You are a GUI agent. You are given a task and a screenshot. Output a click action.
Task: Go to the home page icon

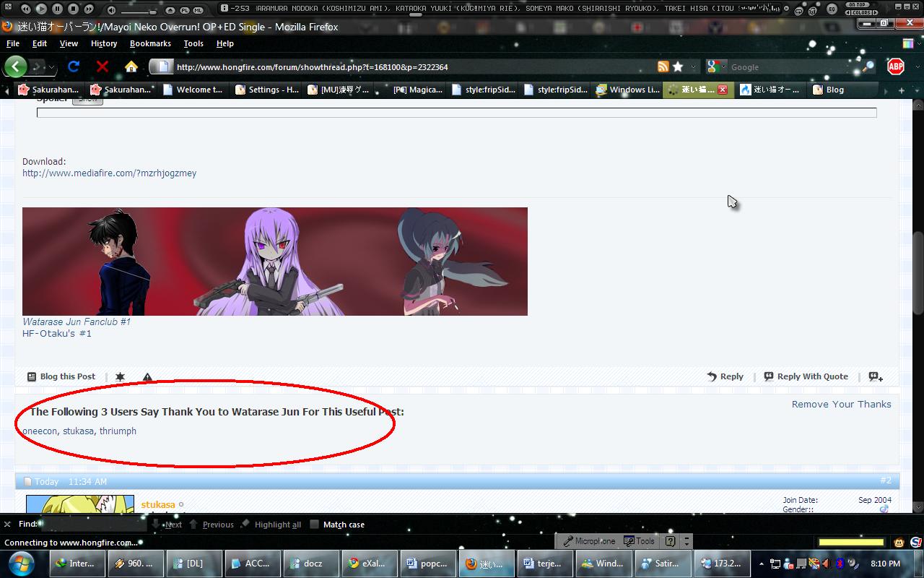[x=131, y=66]
